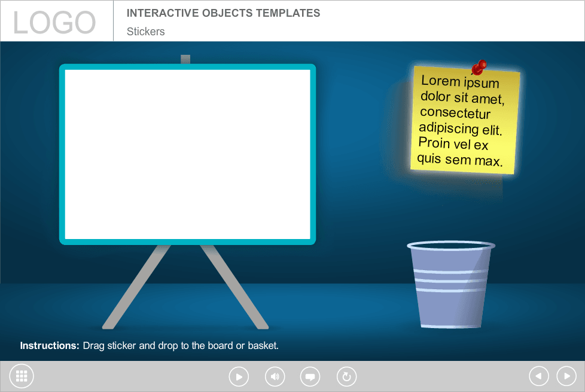
Task: Open the grid menu icon
Action: 22,376
